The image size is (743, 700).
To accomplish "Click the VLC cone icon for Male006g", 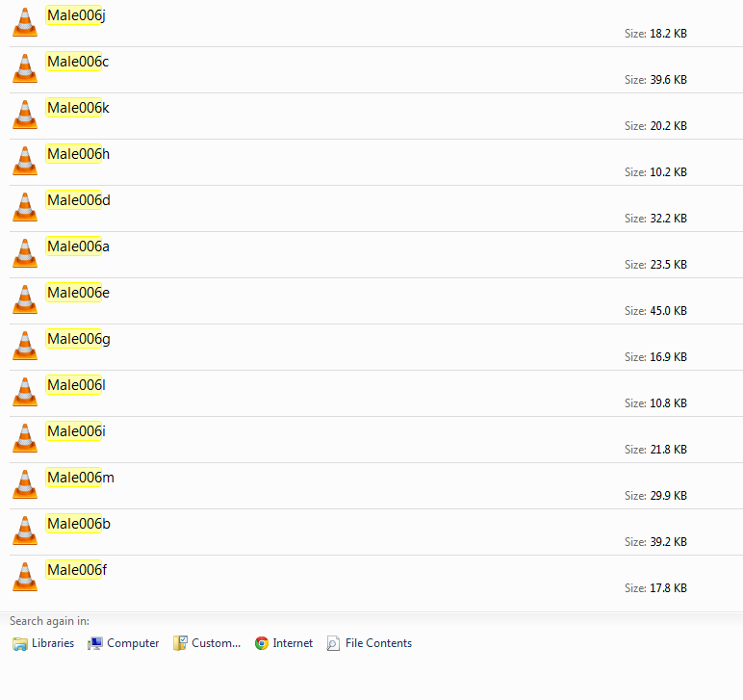I will coord(25,346).
